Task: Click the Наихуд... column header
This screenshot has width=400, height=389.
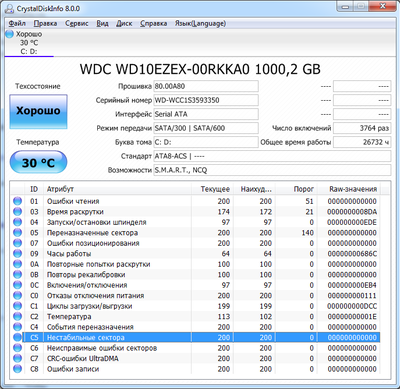Action: [x=255, y=189]
